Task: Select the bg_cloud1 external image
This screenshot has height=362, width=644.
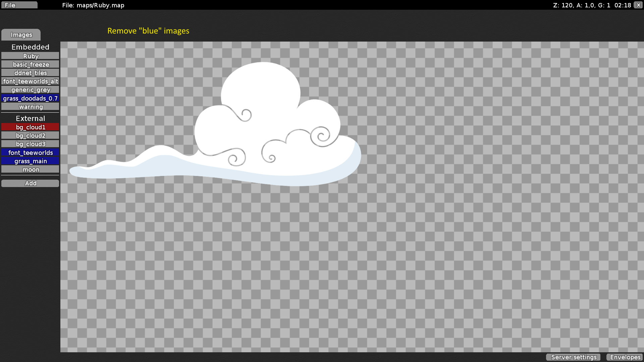Action: tap(30, 127)
